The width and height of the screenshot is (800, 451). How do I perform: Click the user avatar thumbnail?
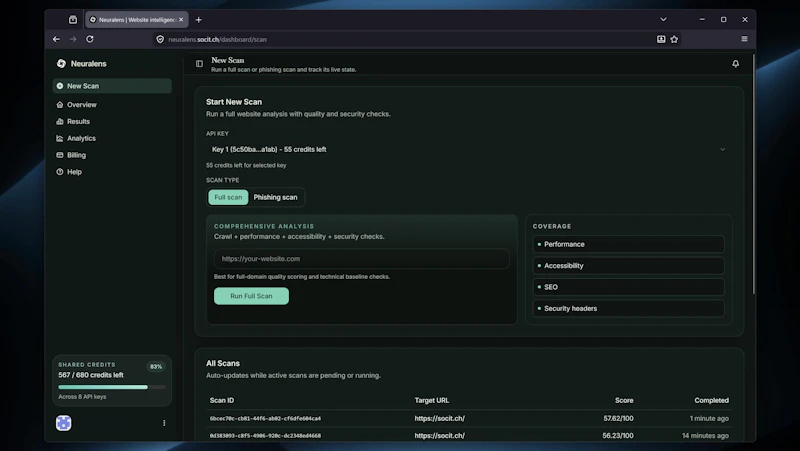[64, 423]
